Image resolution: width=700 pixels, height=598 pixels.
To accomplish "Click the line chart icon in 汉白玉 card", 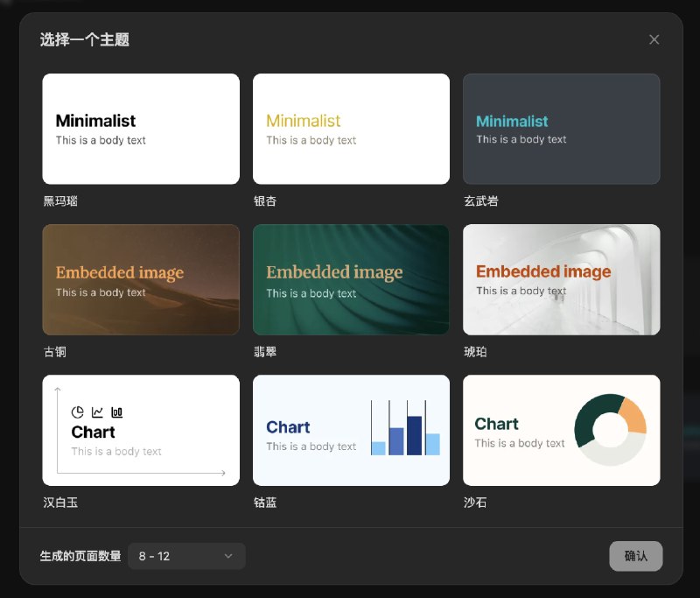I will pyautogui.click(x=97, y=412).
